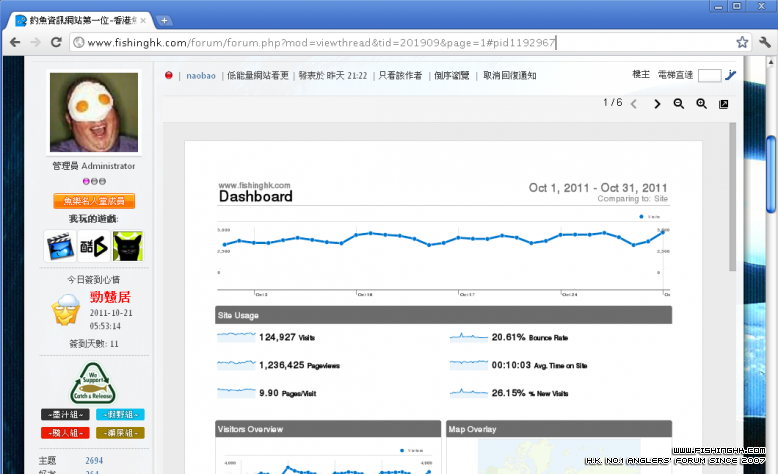The height and width of the screenshot is (474, 778).
Task: Click the red group badge
Action: point(65,433)
